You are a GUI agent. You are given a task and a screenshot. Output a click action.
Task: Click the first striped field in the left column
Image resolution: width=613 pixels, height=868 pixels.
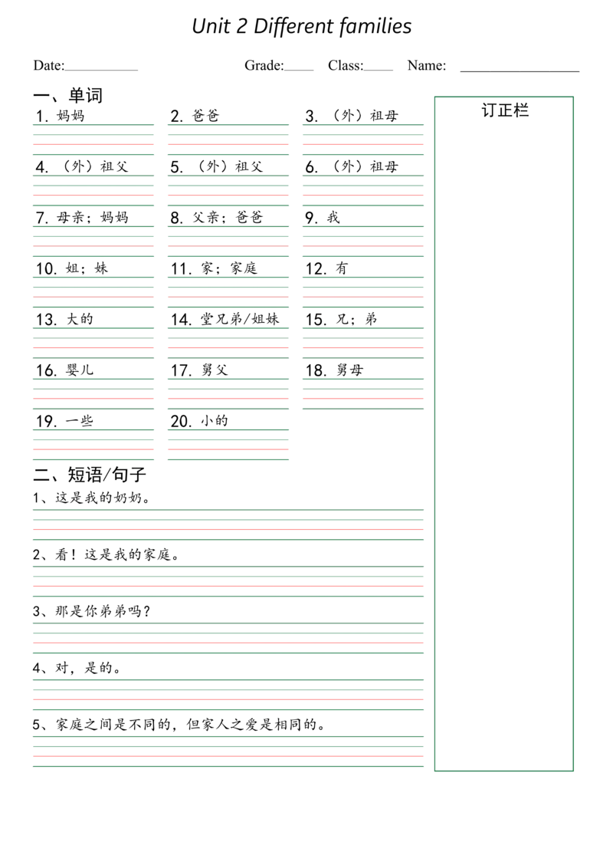95,140
